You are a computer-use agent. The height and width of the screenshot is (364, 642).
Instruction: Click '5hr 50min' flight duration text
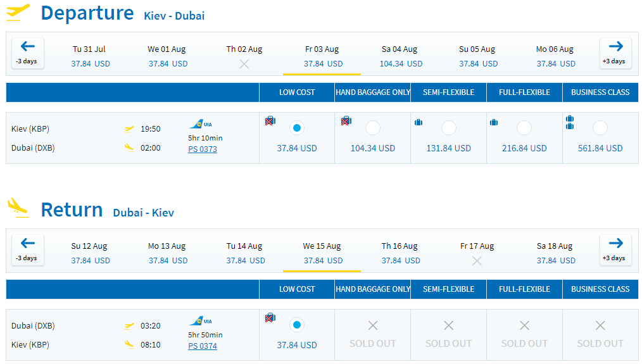tap(205, 335)
